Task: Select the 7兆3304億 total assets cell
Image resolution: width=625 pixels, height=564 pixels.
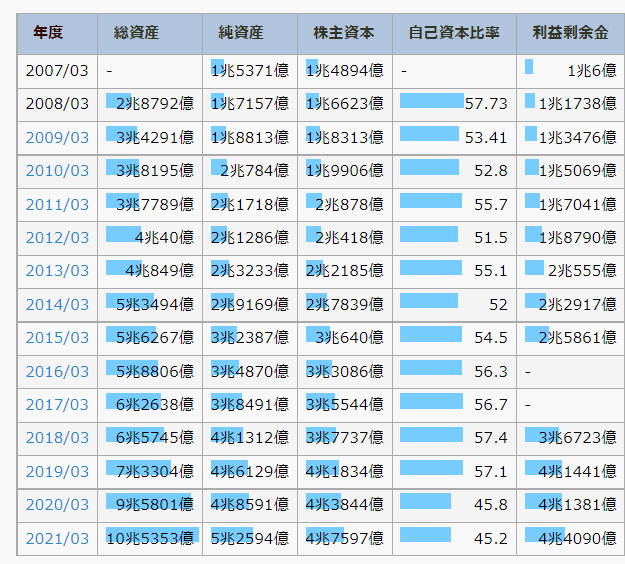Action: click(150, 472)
